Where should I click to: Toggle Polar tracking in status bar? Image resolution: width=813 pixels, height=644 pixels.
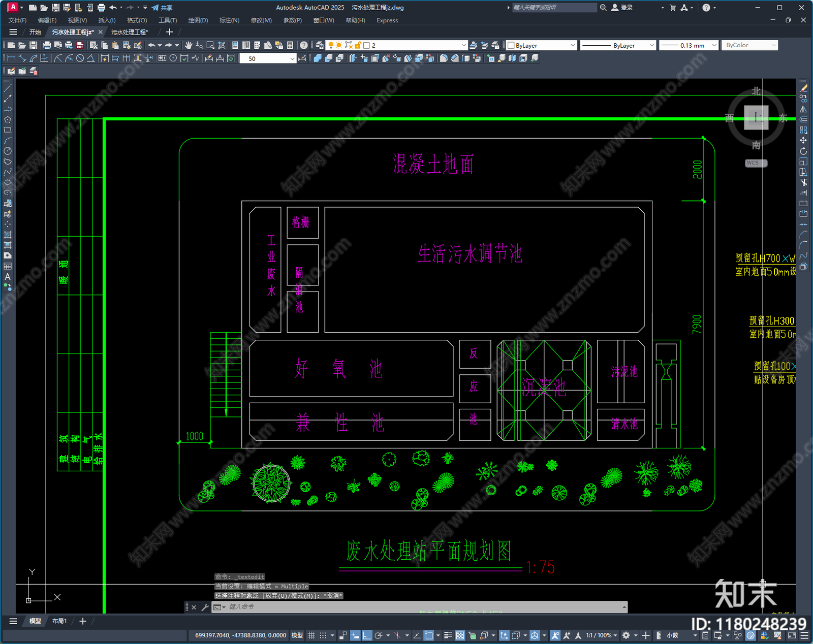tap(379, 635)
